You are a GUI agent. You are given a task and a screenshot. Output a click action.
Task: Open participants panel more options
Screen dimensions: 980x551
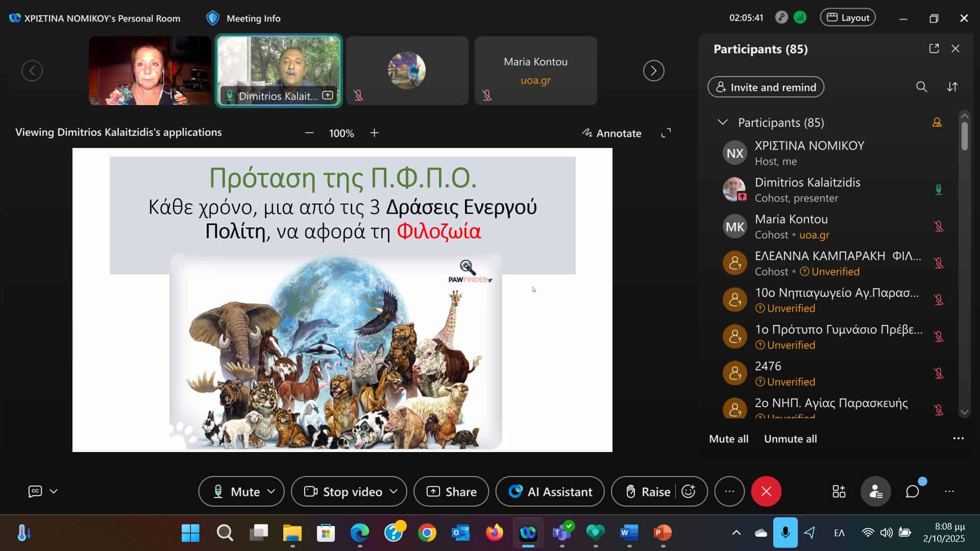point(959,438)
